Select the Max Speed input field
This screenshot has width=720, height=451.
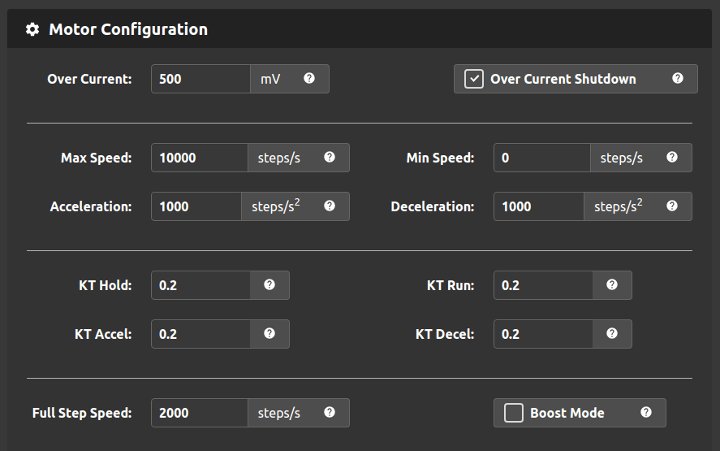[199, 158]
